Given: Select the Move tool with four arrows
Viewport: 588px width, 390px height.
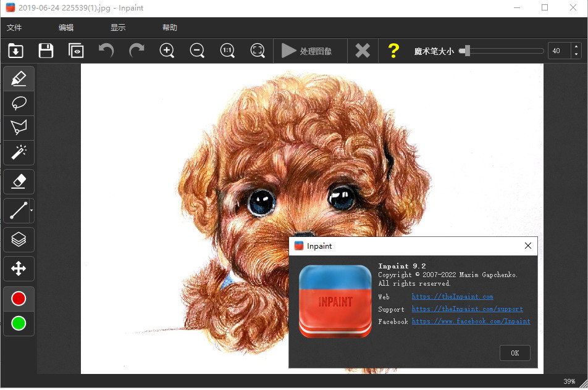Looking at the screenshot, I should (19, 268).
